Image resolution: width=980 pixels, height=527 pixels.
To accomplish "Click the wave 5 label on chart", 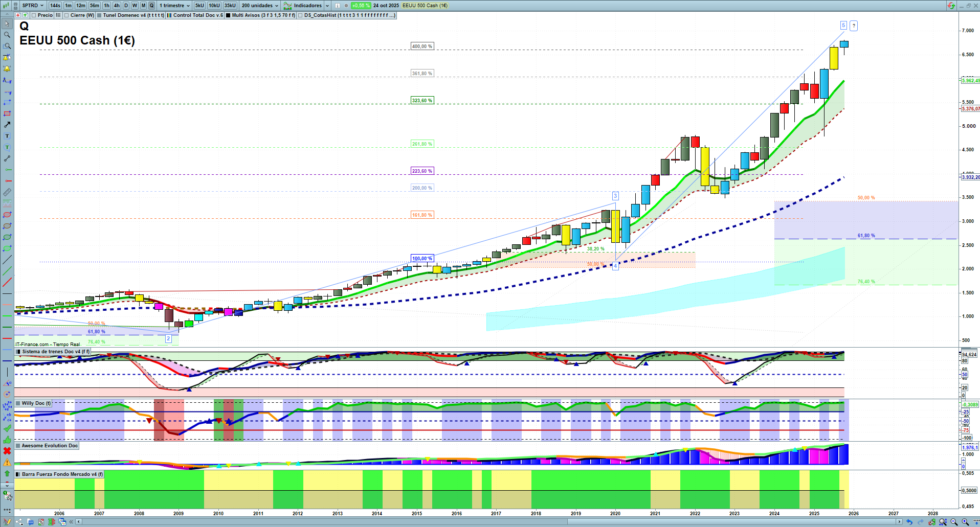I will (843, 25).
